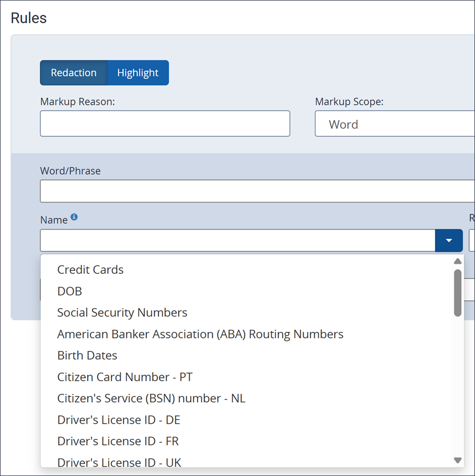This screenshot has width=475, height=476.
Task: Click the list scrollbar down arrow
Action: pyautogui.click(x=458, y=460)
